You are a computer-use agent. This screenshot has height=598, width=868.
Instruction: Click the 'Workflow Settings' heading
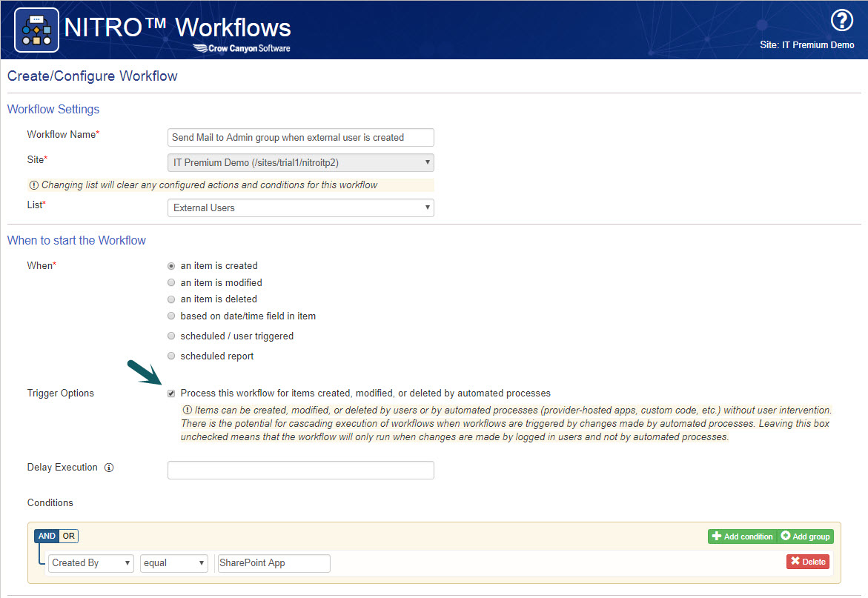(53, 109)
